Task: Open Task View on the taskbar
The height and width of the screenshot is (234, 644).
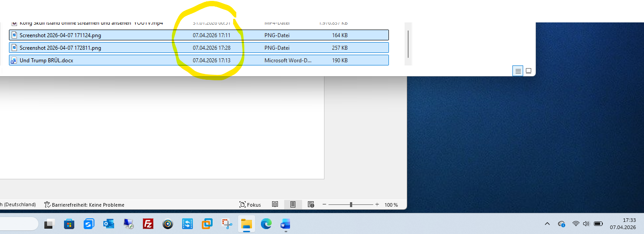Action: pyautogui.click(x=49, y=224)
